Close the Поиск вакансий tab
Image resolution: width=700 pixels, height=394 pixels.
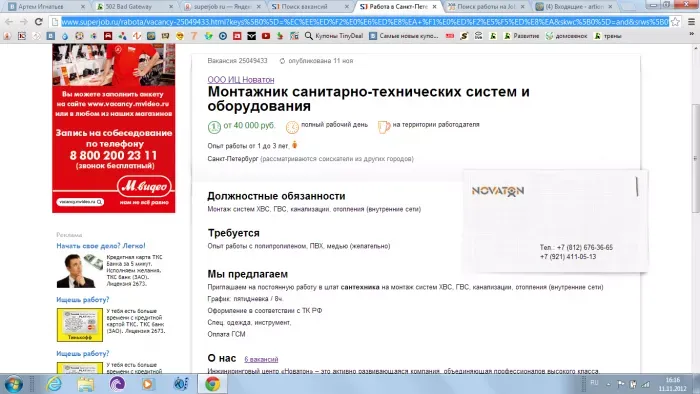pyautogui.click(x=347, y=7)
